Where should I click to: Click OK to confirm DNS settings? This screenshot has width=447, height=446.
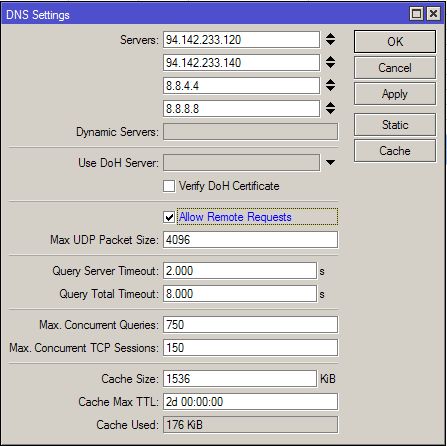[395, 42]
